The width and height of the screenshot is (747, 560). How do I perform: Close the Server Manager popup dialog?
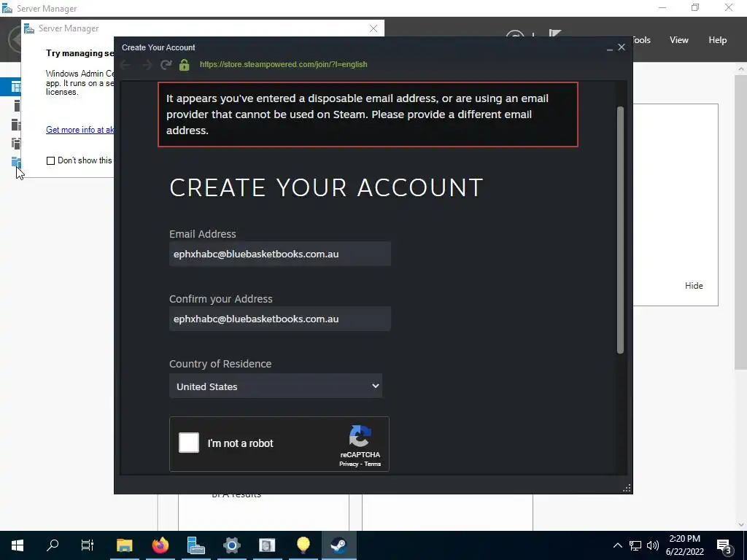(373, 28)
